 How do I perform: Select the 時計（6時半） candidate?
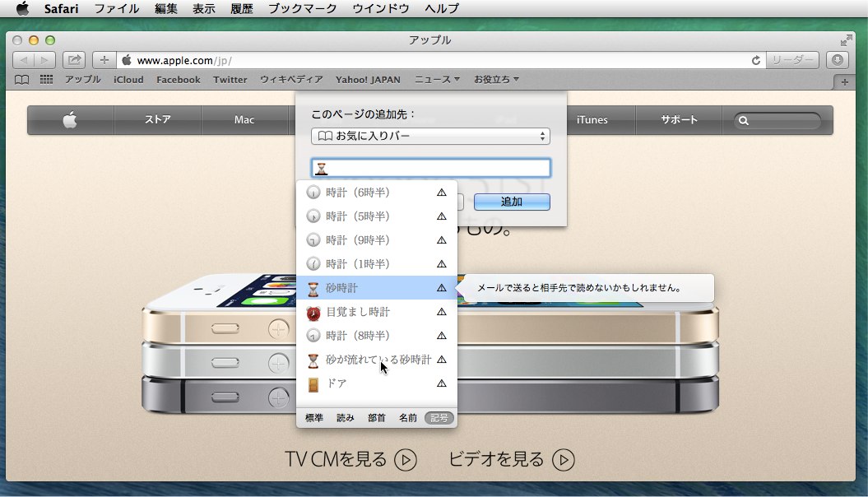pos(377,193)
